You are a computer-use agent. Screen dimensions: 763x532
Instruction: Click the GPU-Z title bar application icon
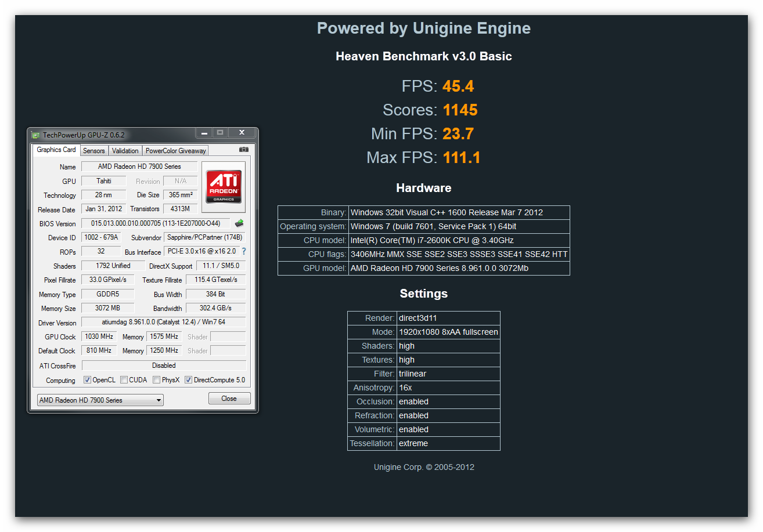36,135
